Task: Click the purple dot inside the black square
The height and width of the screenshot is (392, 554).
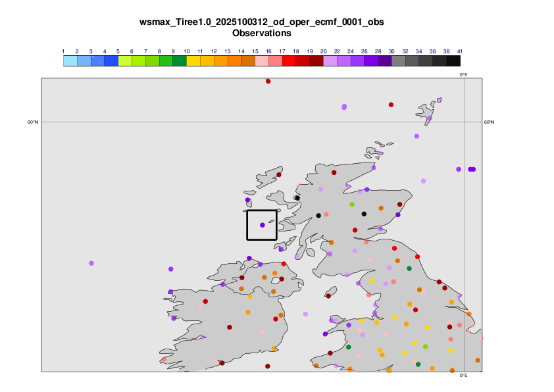Action: [x=262, y=225]
